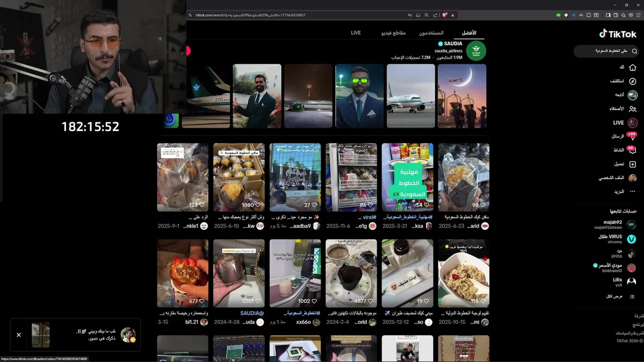
Task: Open the Following item (أتابعه)
Action: pos(625,95)
